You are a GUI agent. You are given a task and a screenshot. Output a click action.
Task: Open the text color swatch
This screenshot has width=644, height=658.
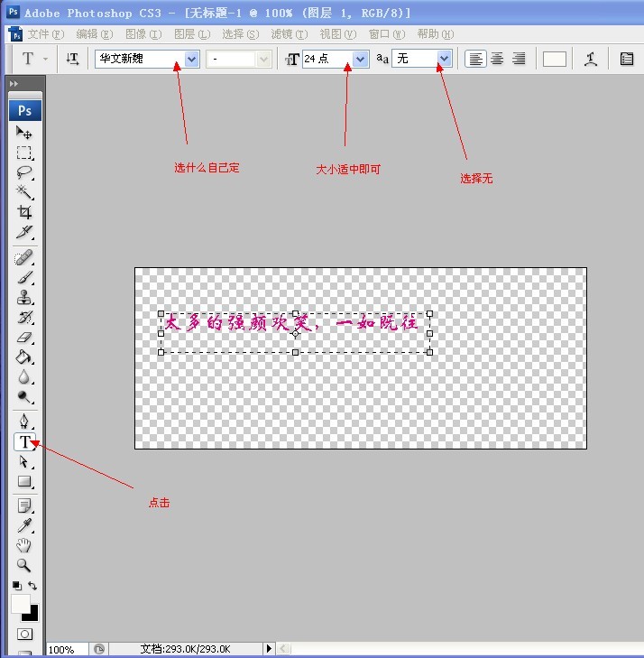(555, 59)
